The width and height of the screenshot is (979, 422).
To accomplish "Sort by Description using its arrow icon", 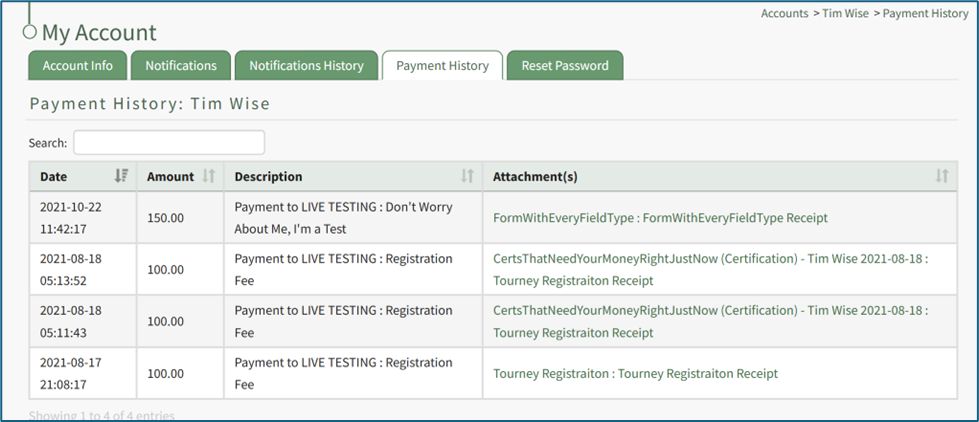I will [467, 176].
